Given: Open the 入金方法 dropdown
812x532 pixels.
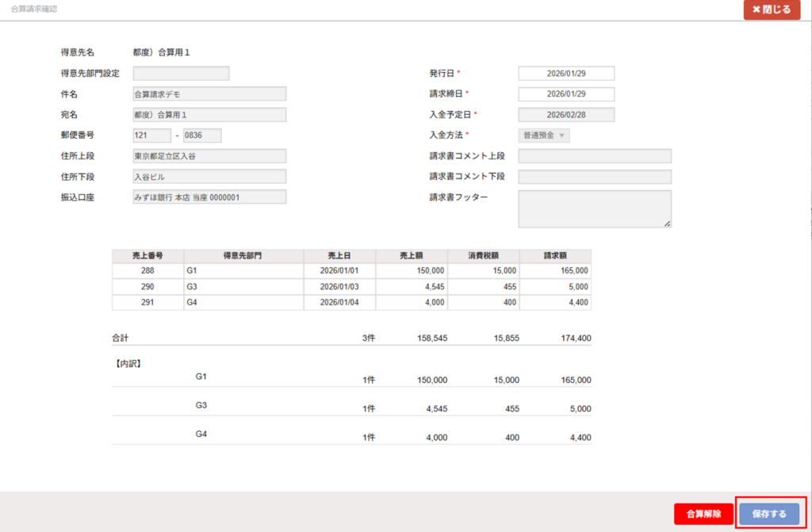Looking at the screenshot, I should [x=544, y=136].
